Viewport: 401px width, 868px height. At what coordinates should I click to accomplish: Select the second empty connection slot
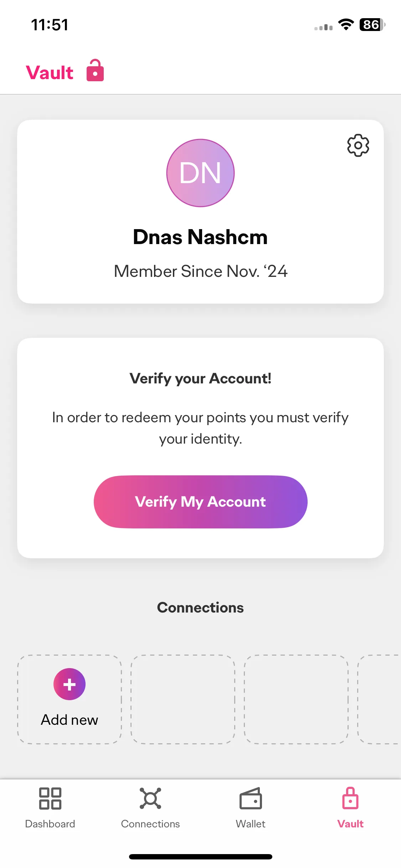[x=183, y=699]
